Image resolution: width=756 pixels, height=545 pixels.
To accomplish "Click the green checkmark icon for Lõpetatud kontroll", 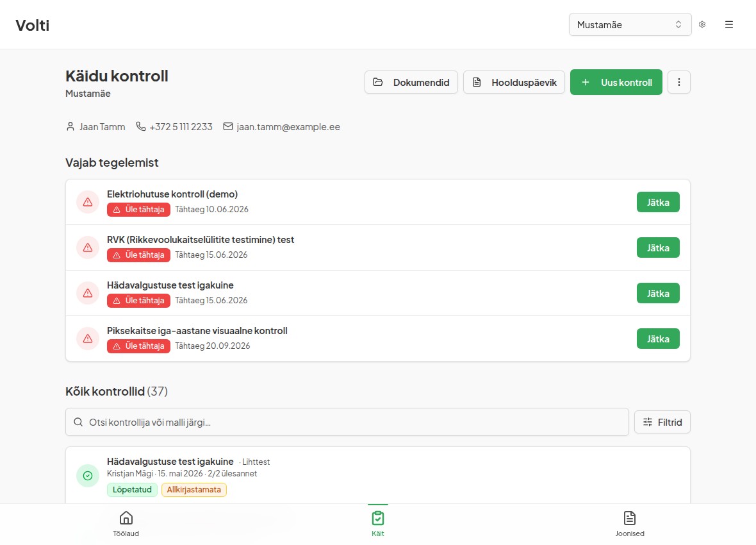I will [x=88, y=476].
